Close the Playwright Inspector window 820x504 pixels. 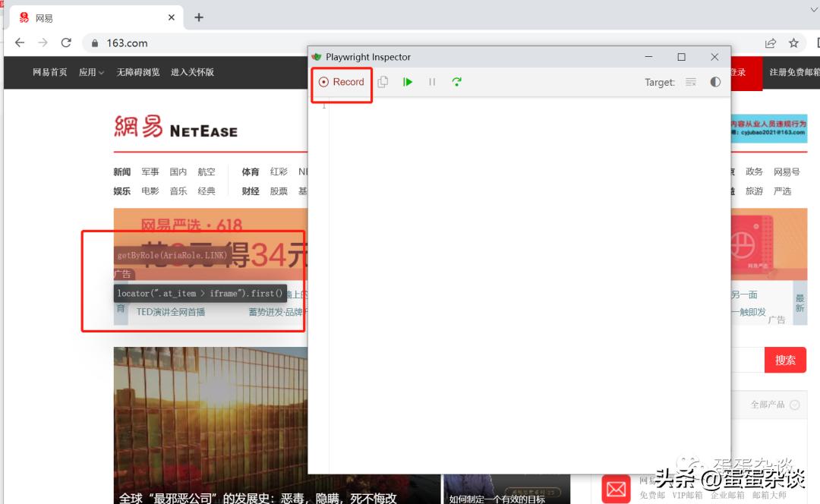714,56
